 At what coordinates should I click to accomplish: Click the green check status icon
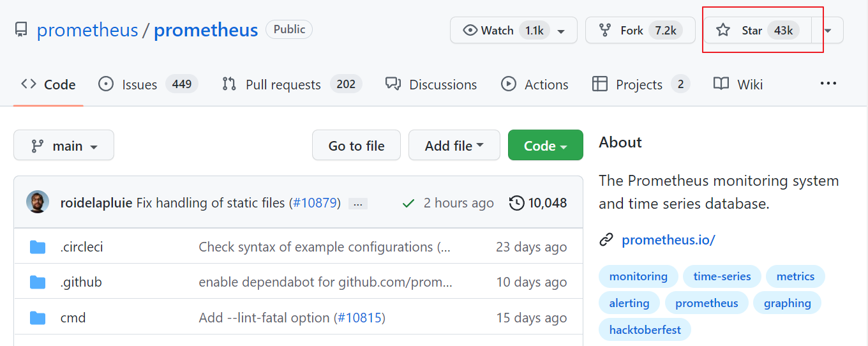[x=408, y=203]
